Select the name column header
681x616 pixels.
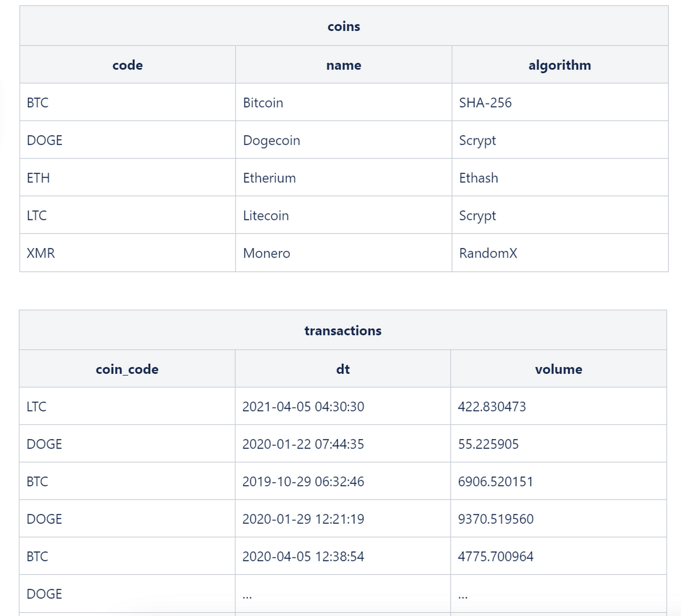pyautogui.click(x=343, y=65)
